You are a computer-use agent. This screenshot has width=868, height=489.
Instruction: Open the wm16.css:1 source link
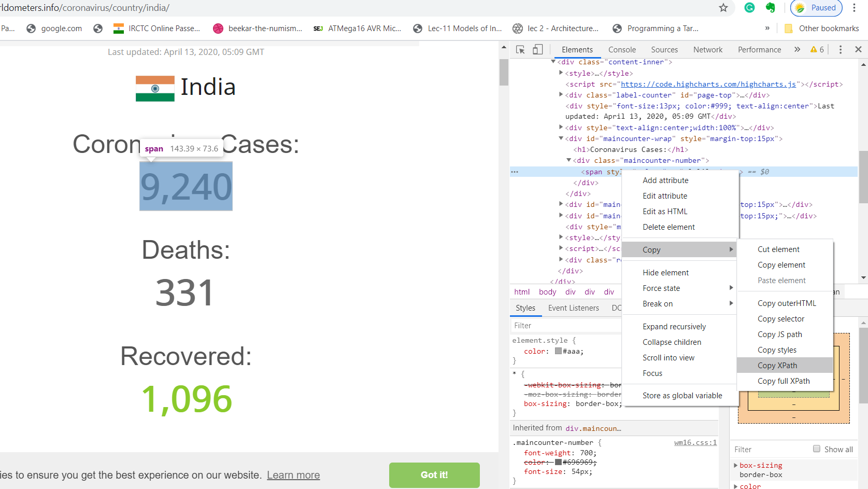click(695, 443)
